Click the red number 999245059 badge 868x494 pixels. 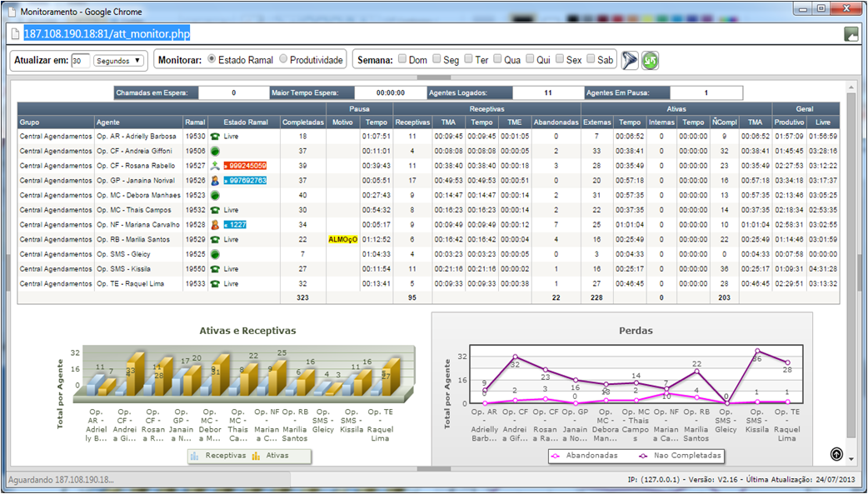[x=245, y=166]
